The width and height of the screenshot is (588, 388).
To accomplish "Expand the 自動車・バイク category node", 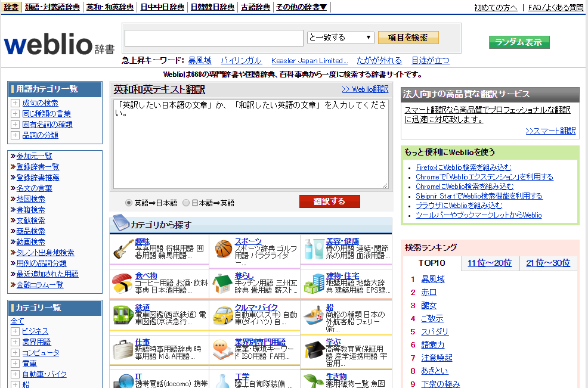I will [x=15, y=374].
